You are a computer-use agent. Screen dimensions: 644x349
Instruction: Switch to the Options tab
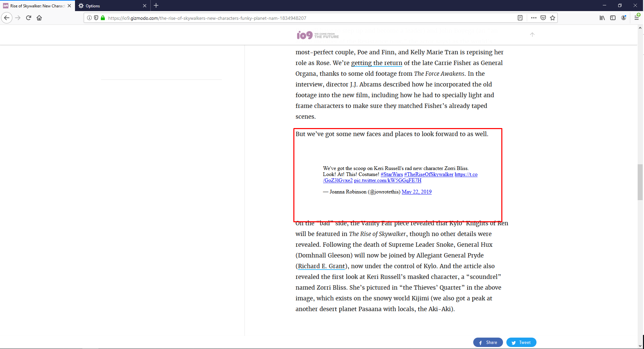tap(107, 6)
